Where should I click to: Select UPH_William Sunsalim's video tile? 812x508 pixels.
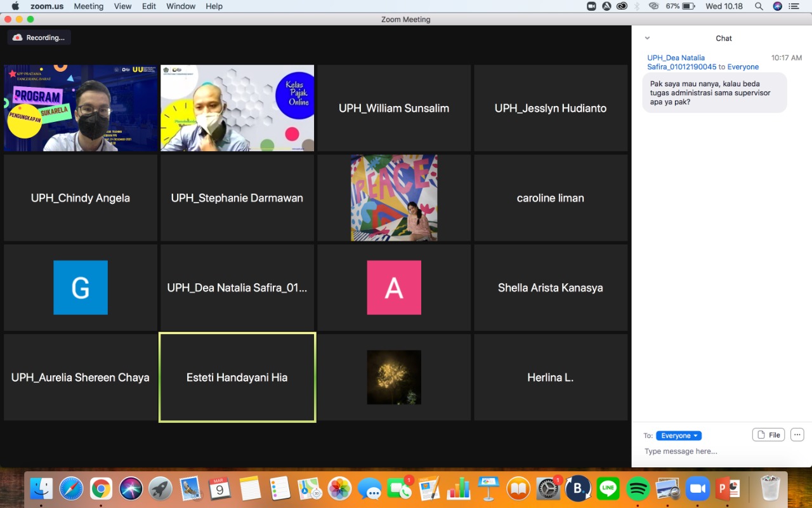click(x=394, y=108)
